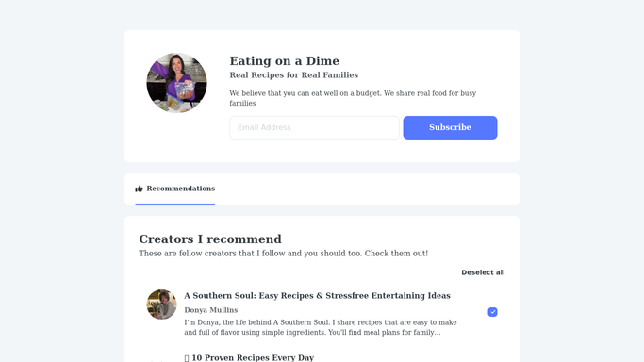
Task: Click the Eating on a Dime heading
Action: (x=284, y=60)
